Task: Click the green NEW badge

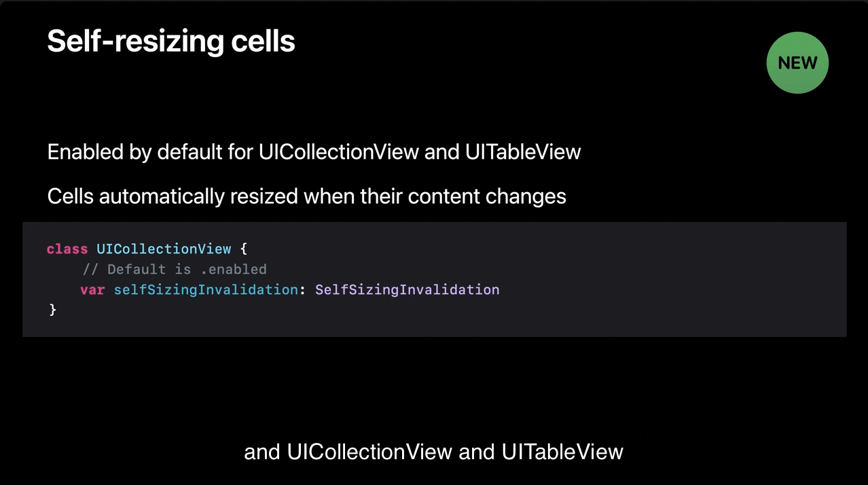Action: [797, 62]
